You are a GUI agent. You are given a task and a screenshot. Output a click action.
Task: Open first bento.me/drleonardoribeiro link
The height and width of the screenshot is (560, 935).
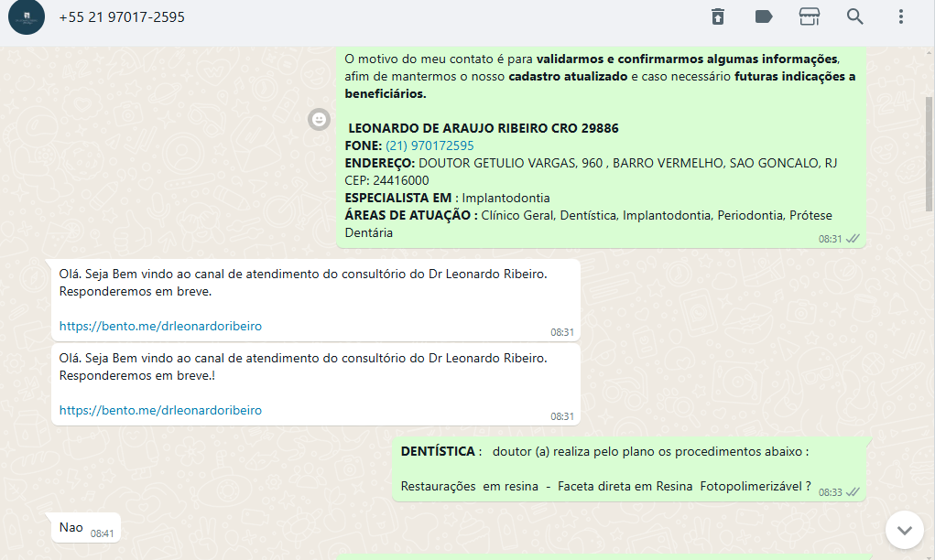point(160,326)
